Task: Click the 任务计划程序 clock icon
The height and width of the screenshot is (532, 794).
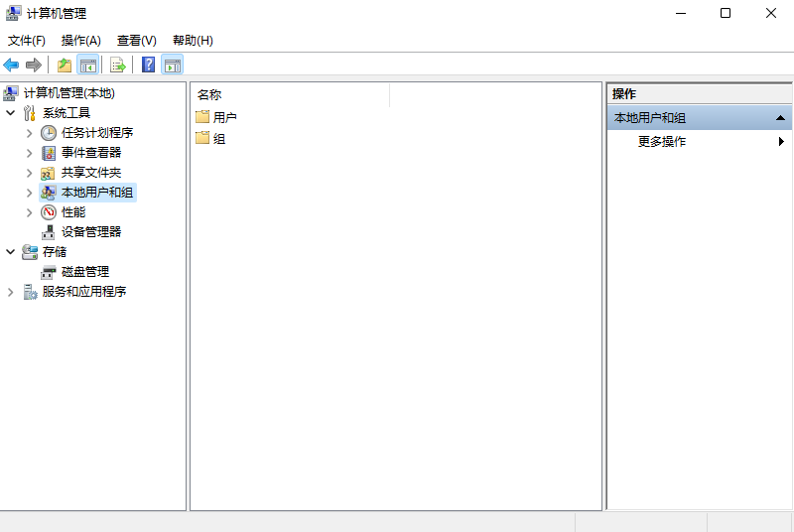Action: (48, 133)
